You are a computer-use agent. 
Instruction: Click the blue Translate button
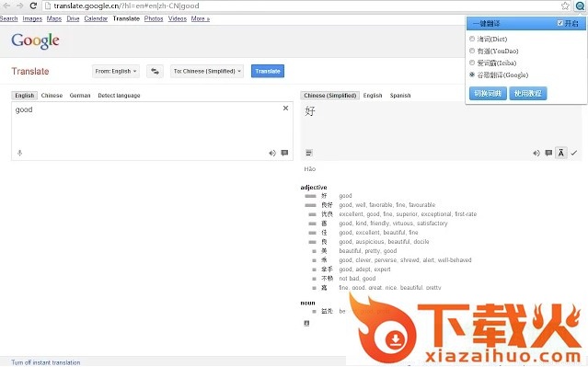point(268,71)
